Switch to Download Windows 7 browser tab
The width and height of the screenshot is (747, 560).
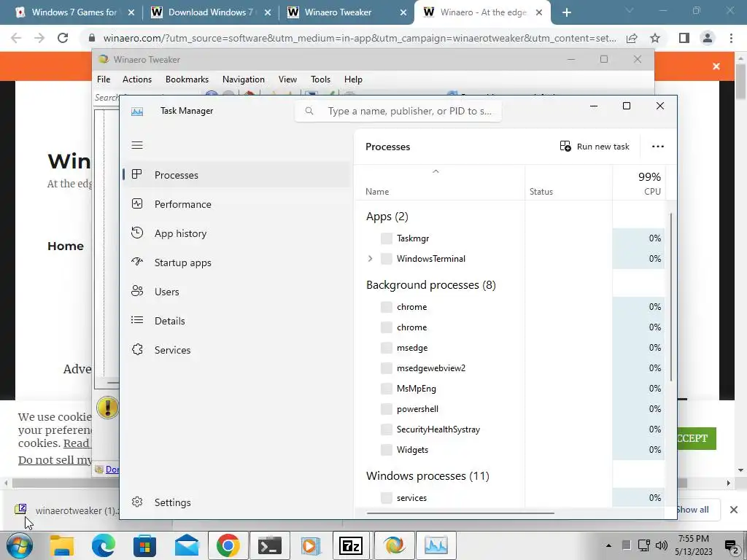(211, 12)
